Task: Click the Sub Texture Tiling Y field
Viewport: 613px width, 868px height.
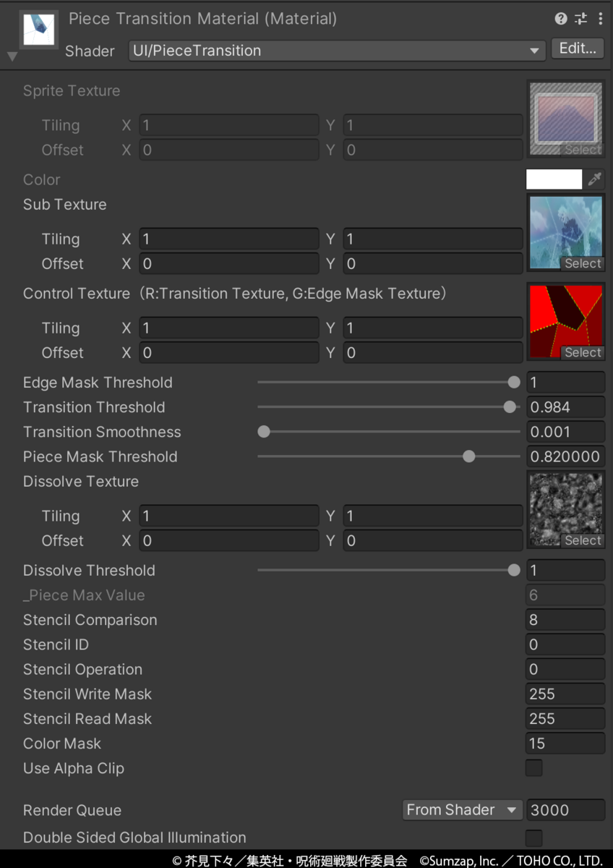Action: pyautogui.click(x=433, y=239)
